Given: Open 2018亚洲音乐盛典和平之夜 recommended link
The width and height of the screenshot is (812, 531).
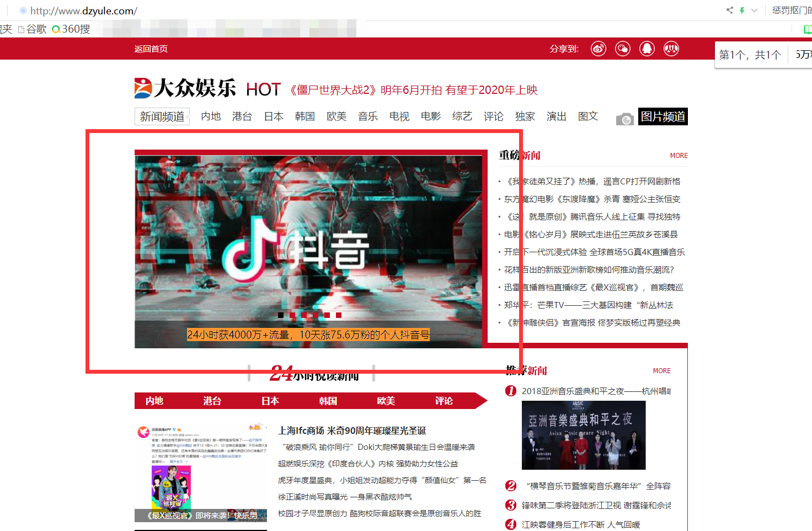Looking at the screenshot, I should click(596, 391).
